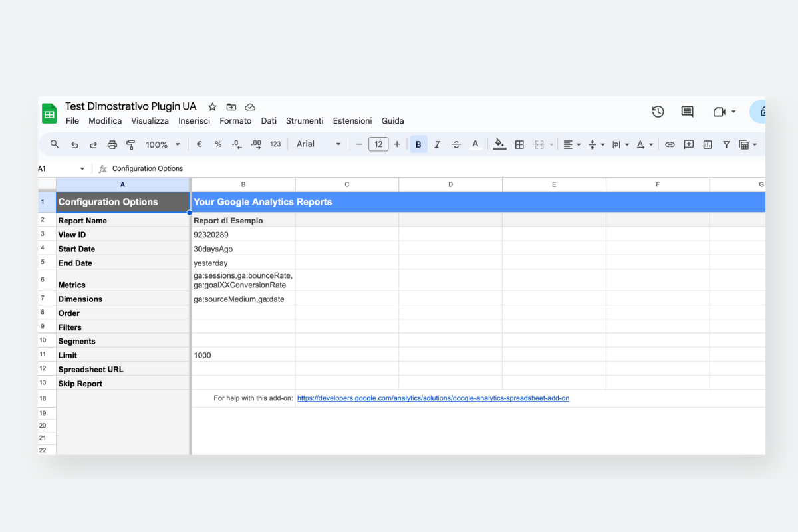Image resolution: width=798 pixels, height=532 pixels.
Task: Toggle bold formatting
Action: (x=418, y=144)
